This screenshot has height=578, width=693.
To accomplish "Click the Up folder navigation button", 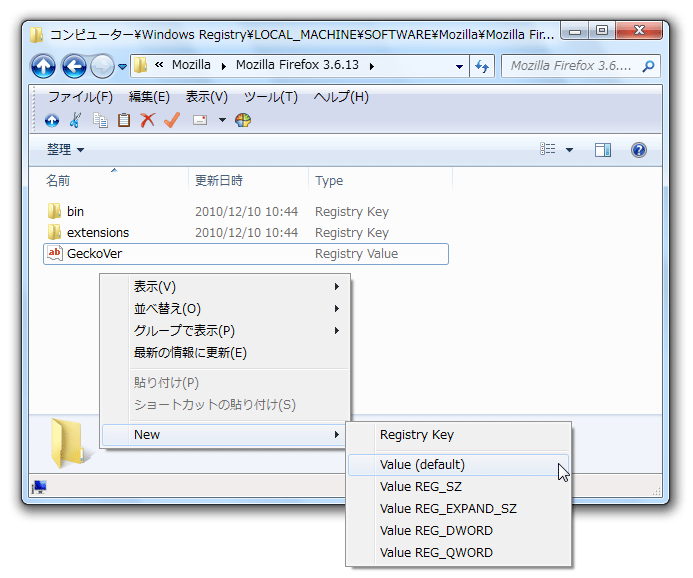I will point(43,66).
